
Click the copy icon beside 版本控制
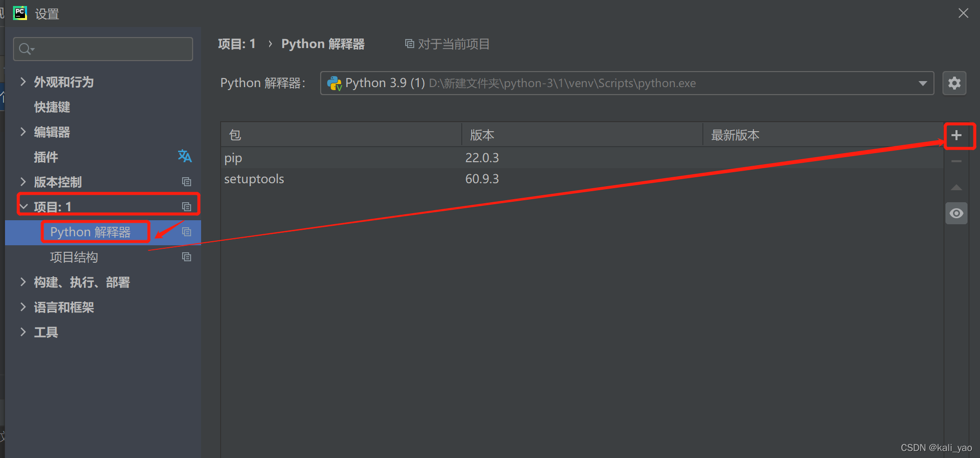click(x=187, y=182)
